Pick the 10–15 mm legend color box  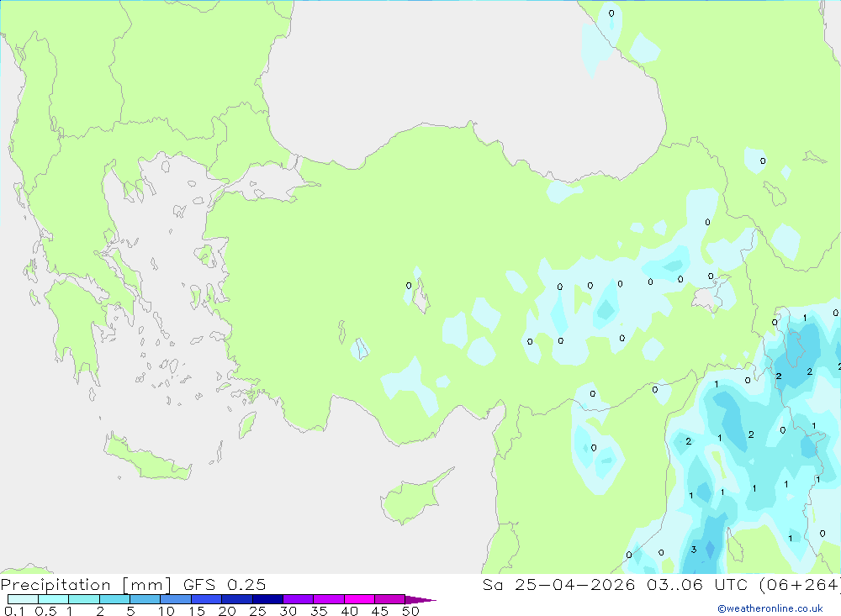pyautogui.click(x=176, y=599)
